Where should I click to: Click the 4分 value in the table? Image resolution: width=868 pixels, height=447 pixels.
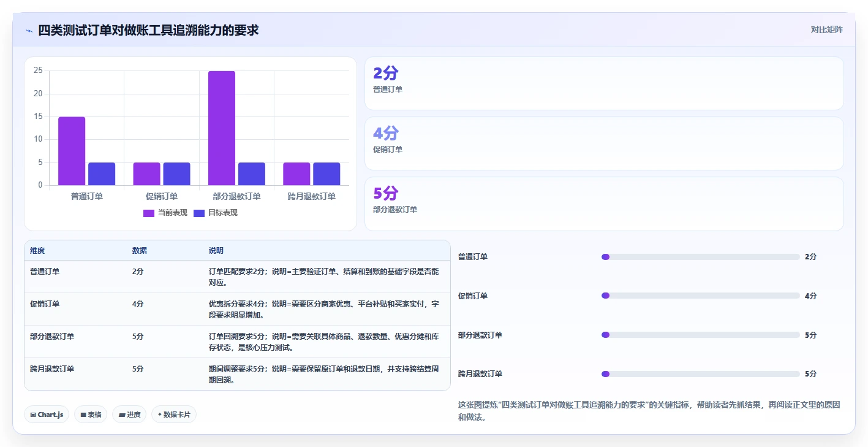[x=138, y=304]
